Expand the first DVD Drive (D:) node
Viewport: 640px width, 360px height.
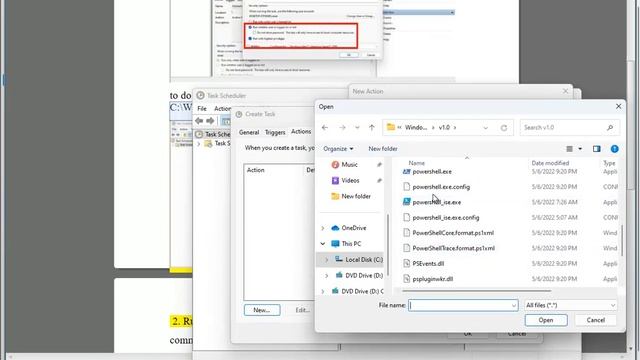[x=327, y=276]
